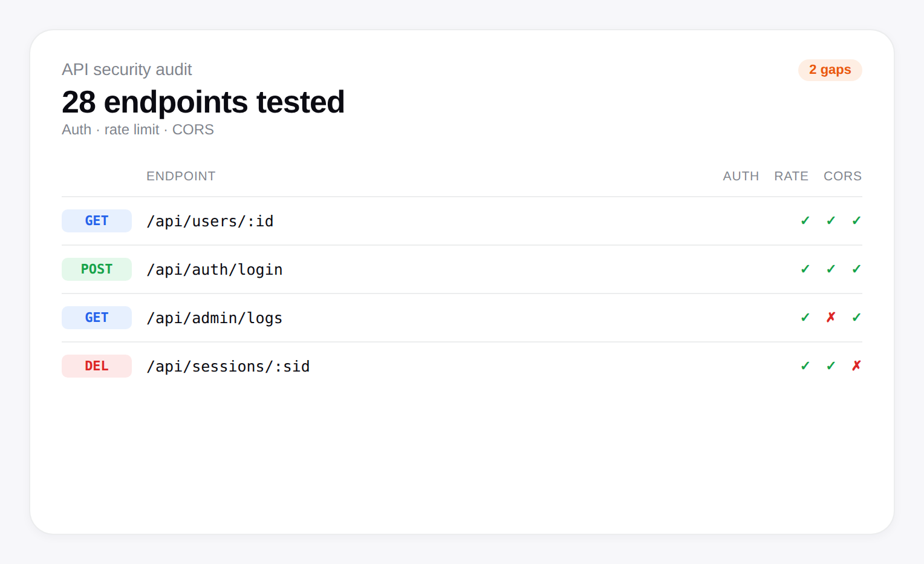Click auth checkmark on the login endpoint
The width and height of the screenshot is (924, 564).
[805, 269]
